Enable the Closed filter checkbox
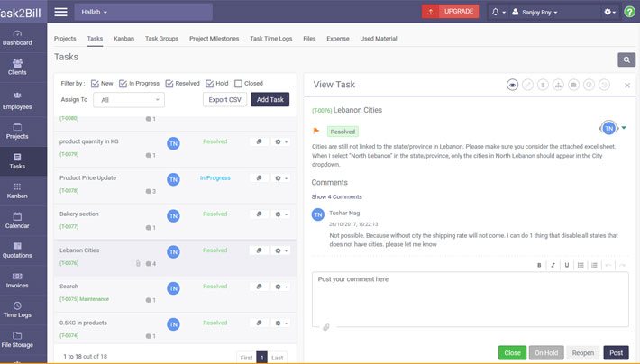Screen dimensions: 640x364 tap(238, 83)
